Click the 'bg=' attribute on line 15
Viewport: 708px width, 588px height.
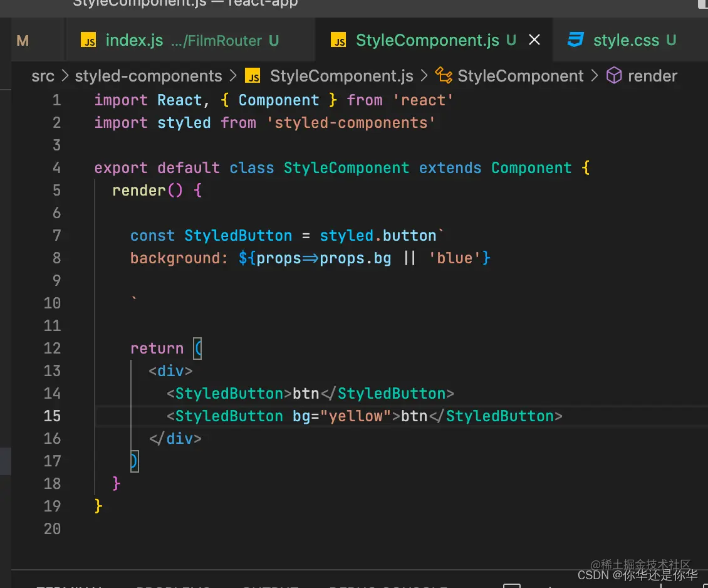click(x=306, y=416)
